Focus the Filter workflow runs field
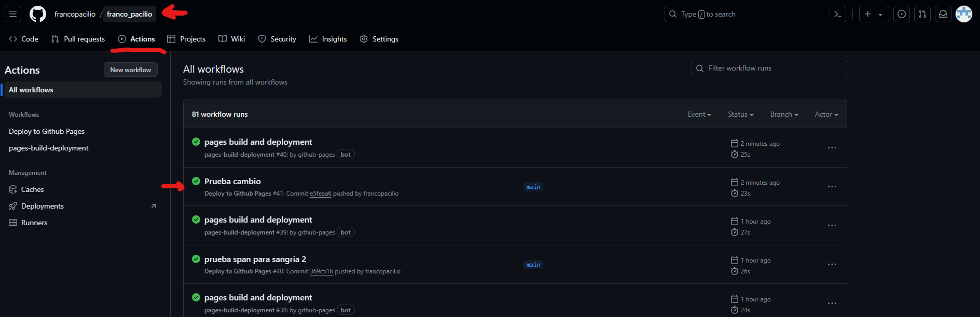The image size is (980, 317). [769, 68]
